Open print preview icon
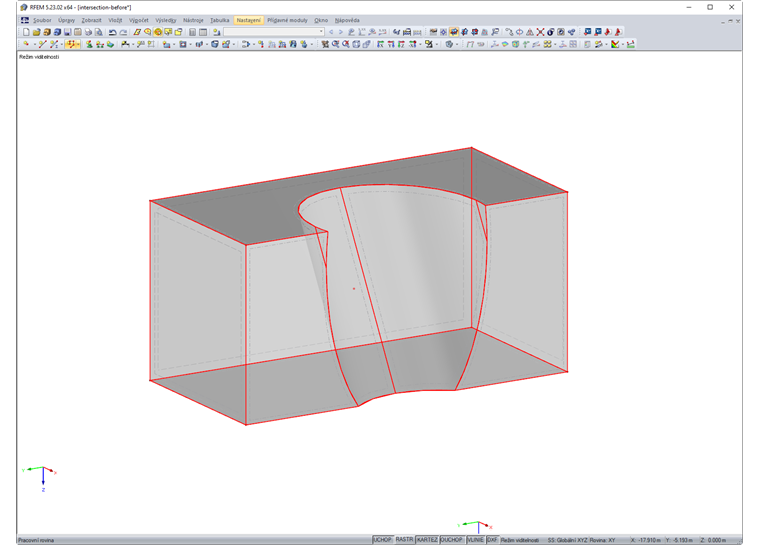760x545 pixels. [x=98, y=32]
